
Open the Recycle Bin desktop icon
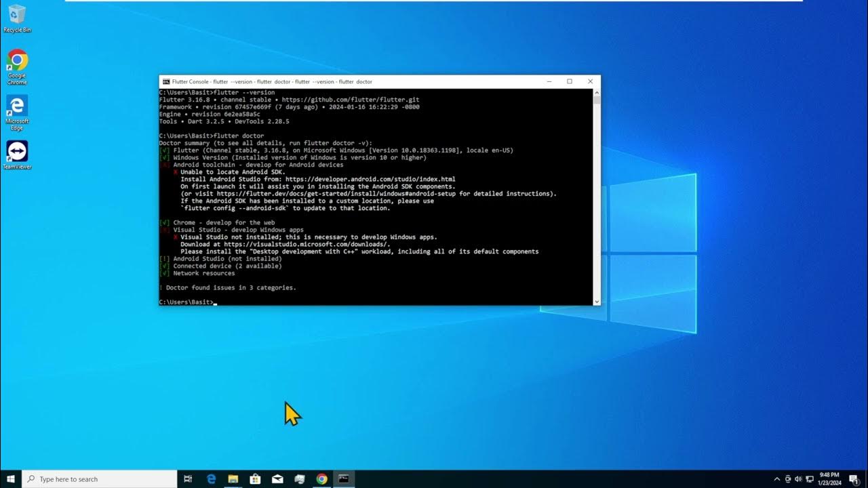pos(17,19)
